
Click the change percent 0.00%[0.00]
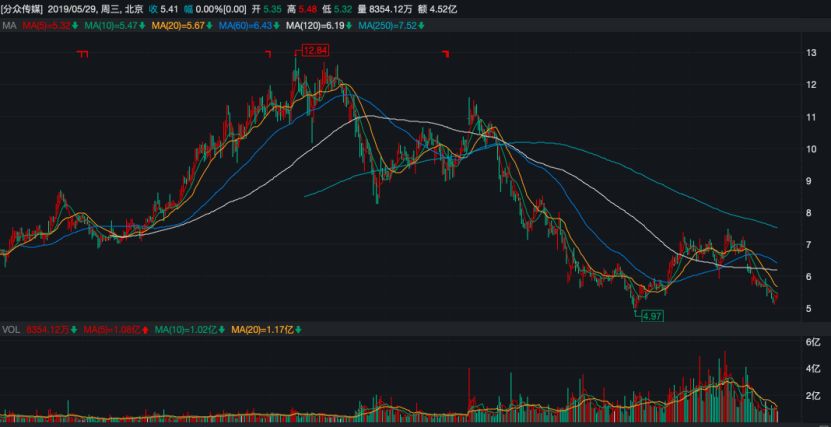(x=220, y=9)
